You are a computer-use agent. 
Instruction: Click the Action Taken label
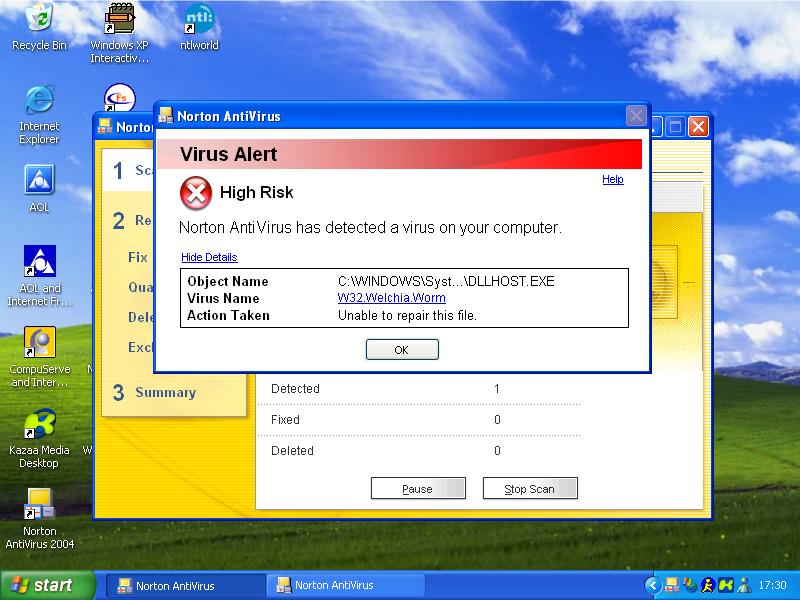(x=228, y=315)
